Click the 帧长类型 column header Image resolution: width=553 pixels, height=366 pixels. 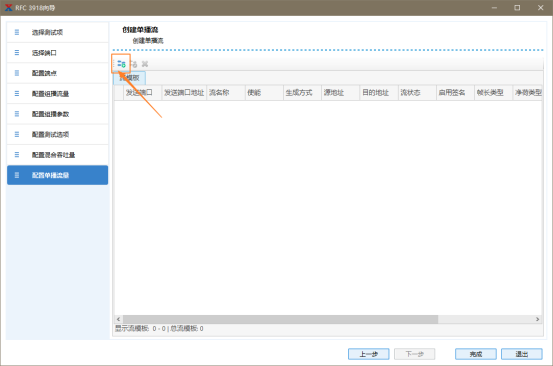tap(493, 93)
